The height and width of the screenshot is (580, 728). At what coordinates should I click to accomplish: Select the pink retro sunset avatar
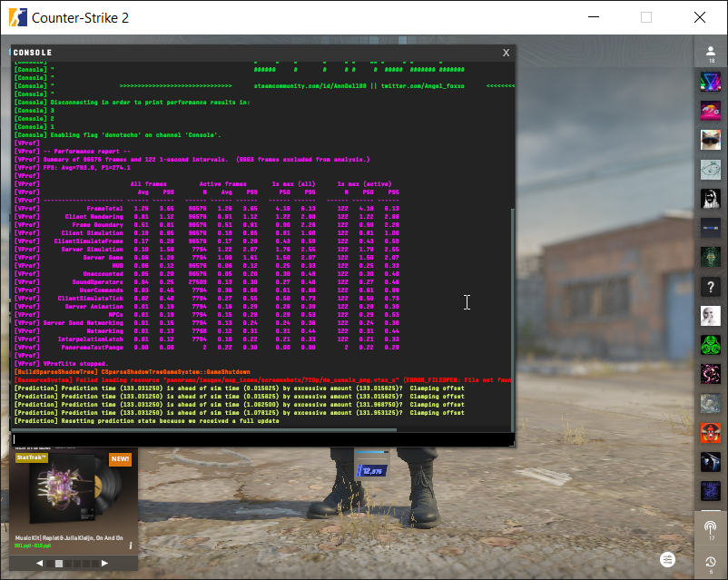(x=711, y=111)
